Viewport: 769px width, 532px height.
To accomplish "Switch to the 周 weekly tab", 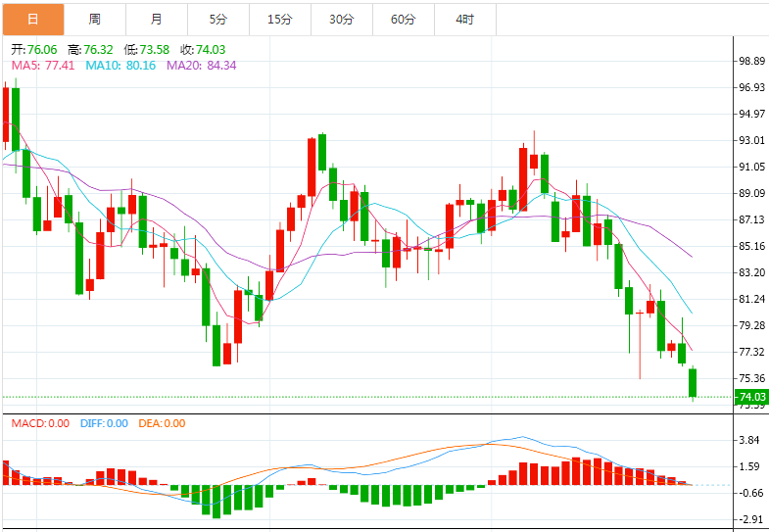I will 95,20.
